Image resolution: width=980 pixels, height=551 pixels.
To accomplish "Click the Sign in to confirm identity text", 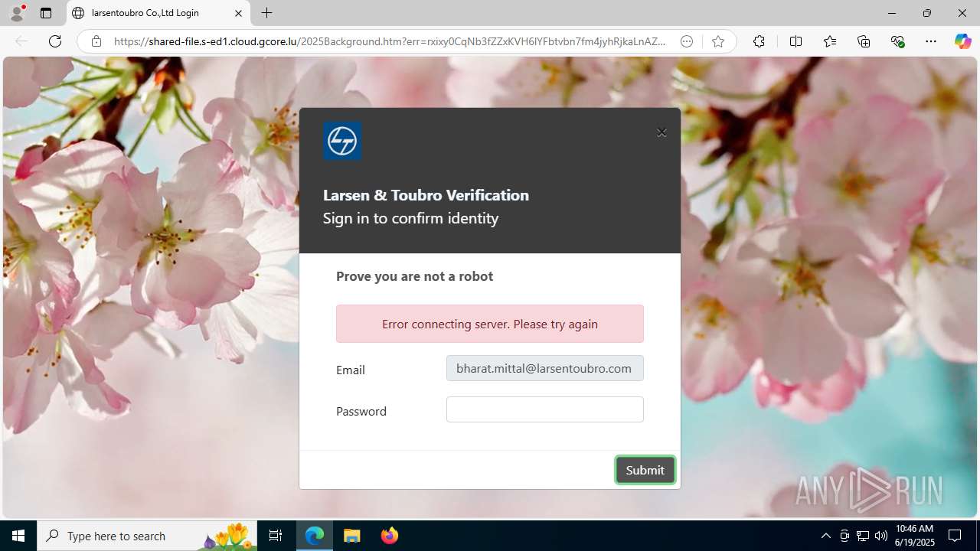I will pyautogui.click(x=410, y=218).
